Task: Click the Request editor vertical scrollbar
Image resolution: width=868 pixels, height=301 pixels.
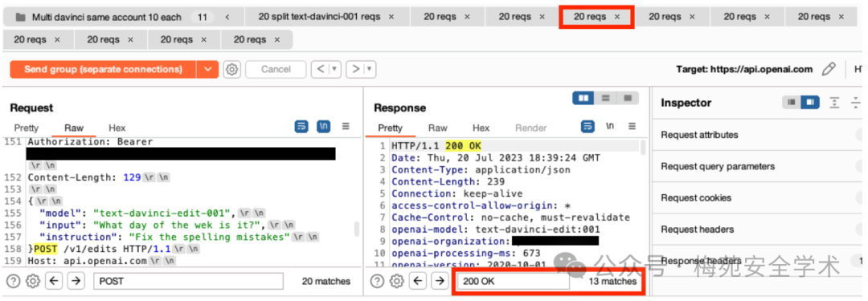Action: (x=357, y=229)
